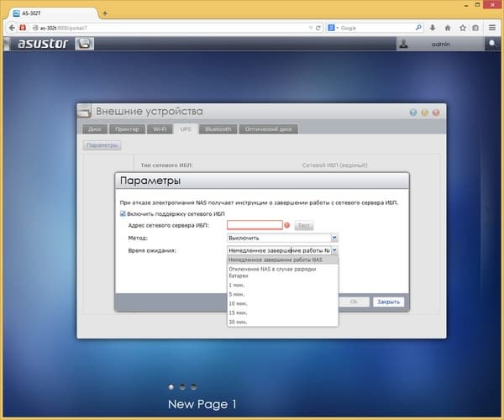
Task: Click the admin user avatar icon
Action: (404, 44)
